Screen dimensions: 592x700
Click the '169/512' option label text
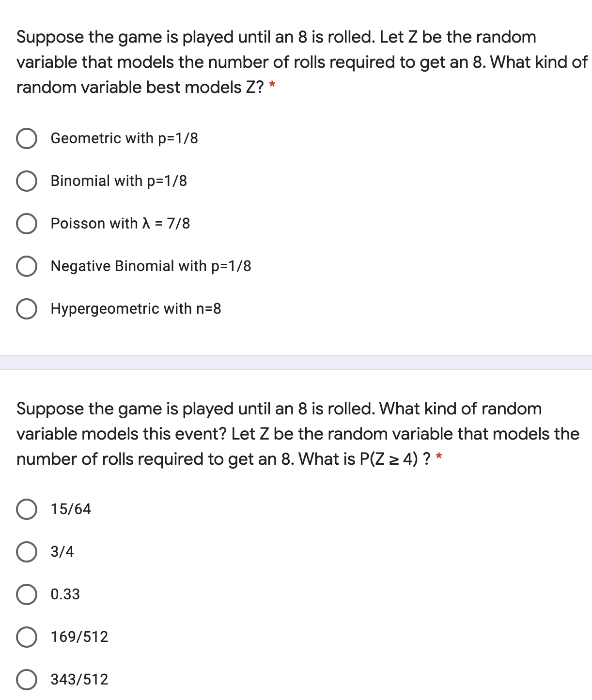click(x=79, y=637)
